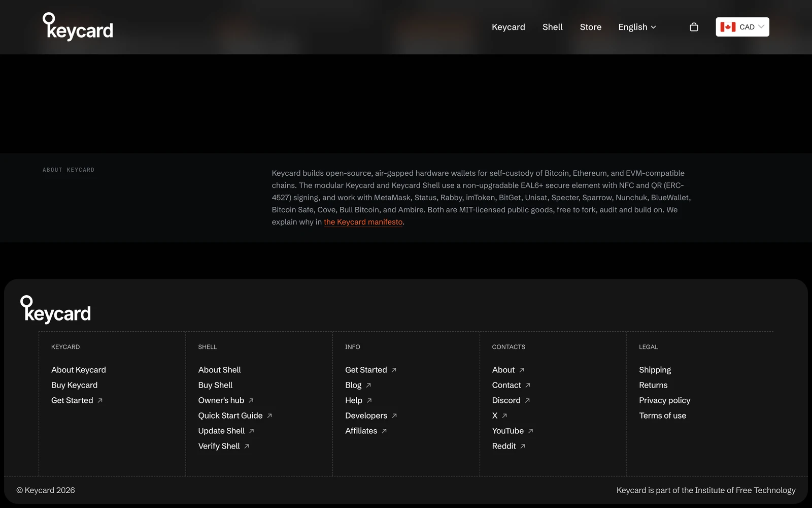Click the Keycard logo in the header
Screen dimensions: 812x508
point(78,26)
